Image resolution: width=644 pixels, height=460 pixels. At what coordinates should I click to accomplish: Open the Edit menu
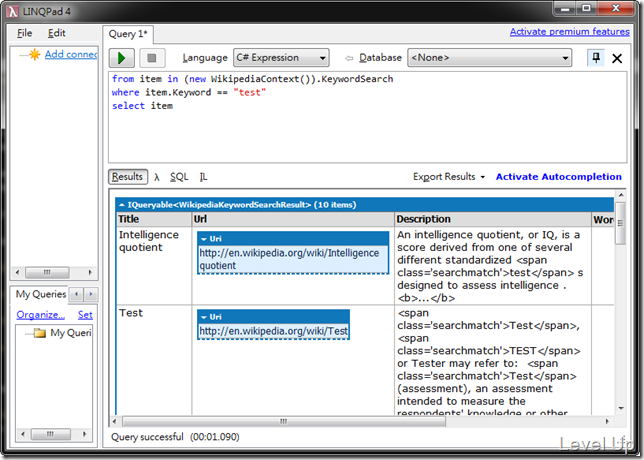[56, 33]
